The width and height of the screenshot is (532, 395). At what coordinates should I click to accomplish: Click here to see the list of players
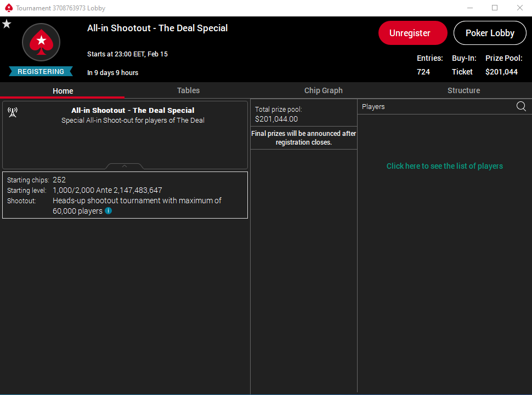point(444,166)
